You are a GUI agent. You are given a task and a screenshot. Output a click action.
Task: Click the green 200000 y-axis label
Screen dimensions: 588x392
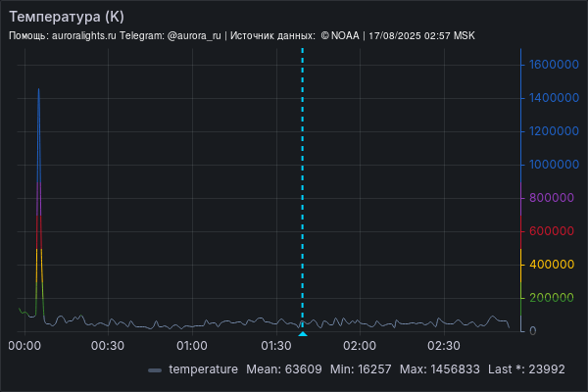click(552, 298)
